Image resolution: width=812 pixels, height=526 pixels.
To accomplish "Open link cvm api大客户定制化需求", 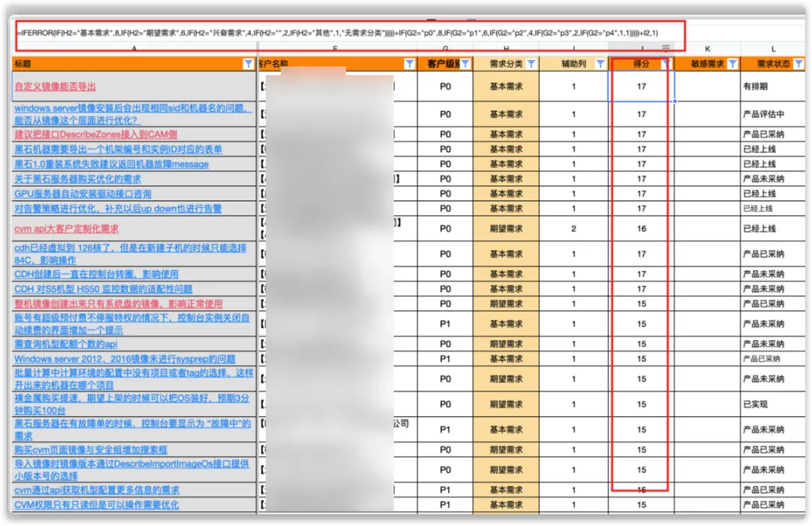I will click(67, 229).
